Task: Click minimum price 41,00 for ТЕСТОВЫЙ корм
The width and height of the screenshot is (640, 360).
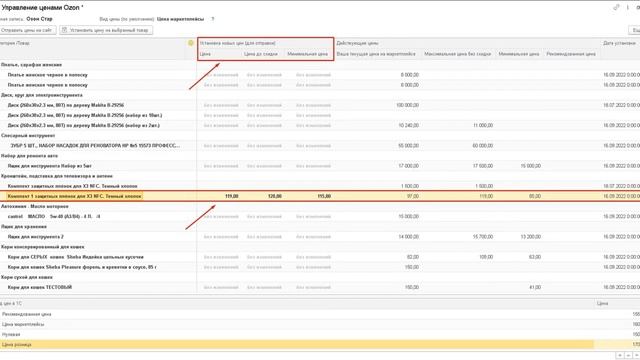Action: [x=535, y=287]
